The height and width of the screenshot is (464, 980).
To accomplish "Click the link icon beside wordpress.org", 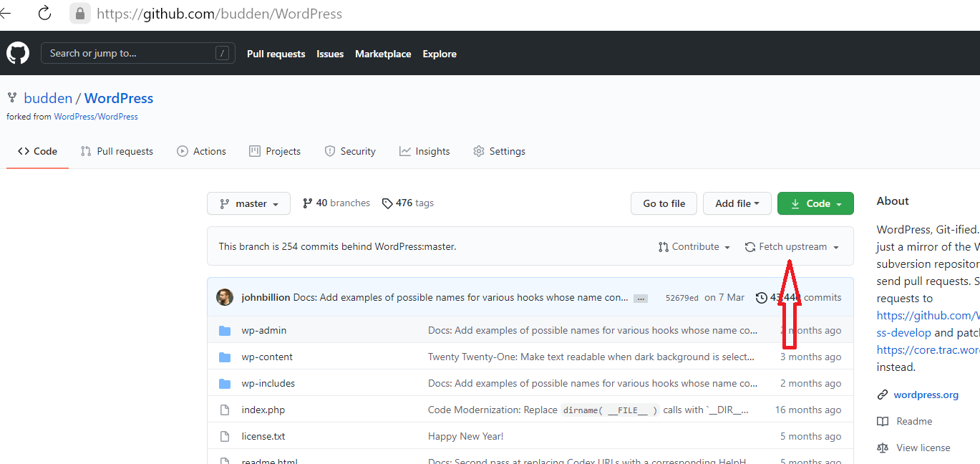I will click(883, 395).
